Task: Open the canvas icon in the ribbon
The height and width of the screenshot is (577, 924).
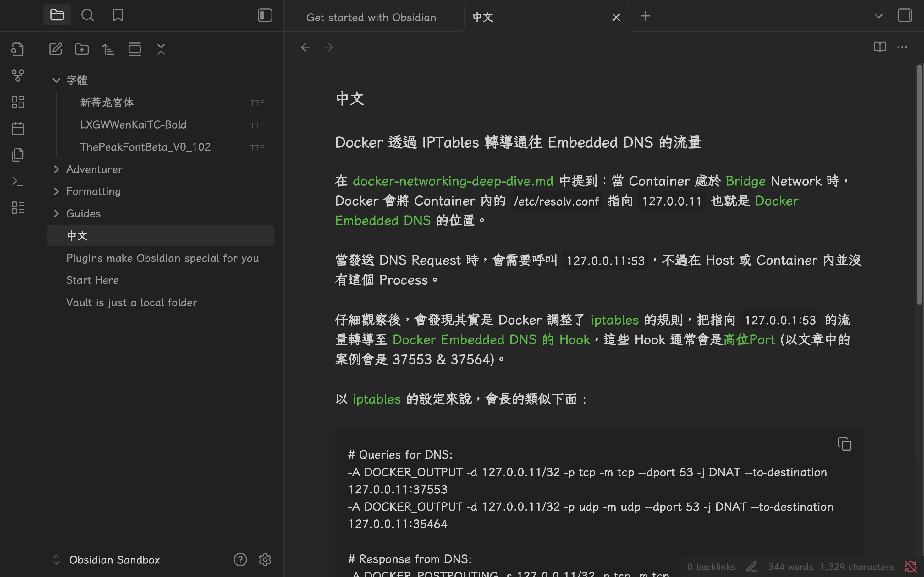Action: (18, 102)
